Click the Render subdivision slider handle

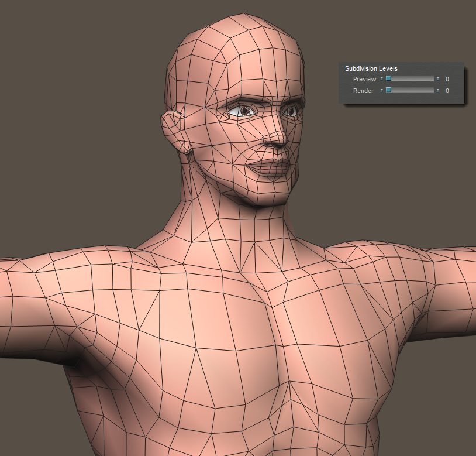(x=388, y=90)
